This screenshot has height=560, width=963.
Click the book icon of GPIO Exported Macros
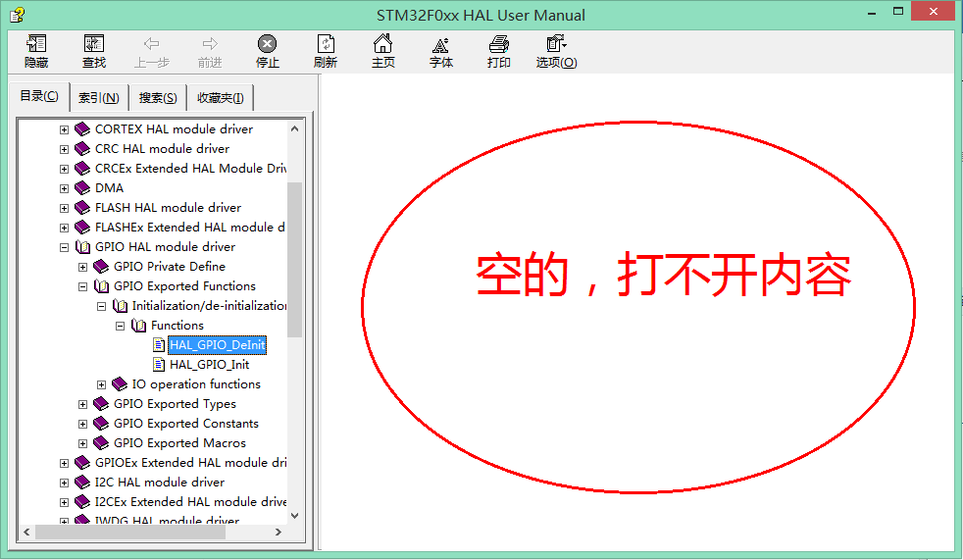pos(101,443)
